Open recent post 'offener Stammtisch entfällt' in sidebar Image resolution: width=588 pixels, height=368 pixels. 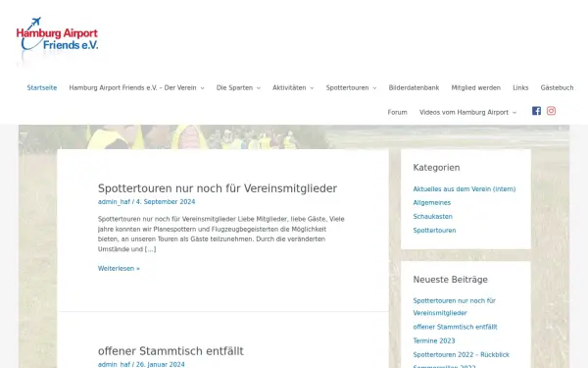point(455,327)
